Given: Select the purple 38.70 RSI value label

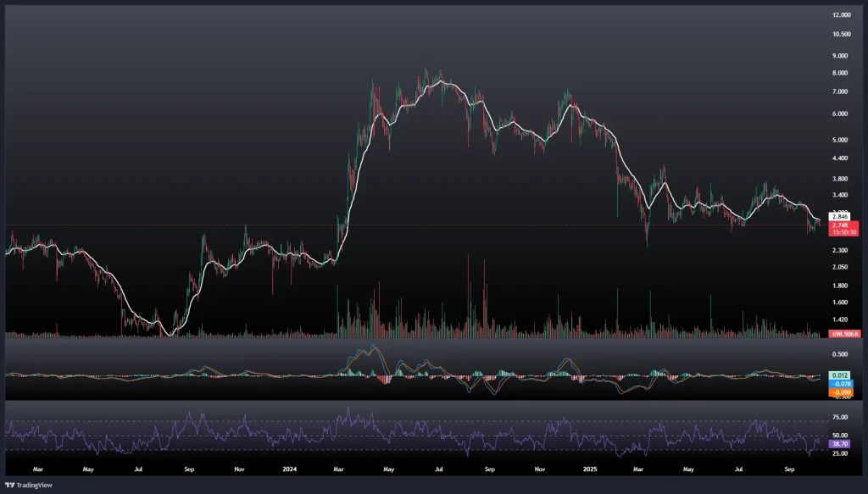Looking at the screenshot, I should (x=842, y=444).
